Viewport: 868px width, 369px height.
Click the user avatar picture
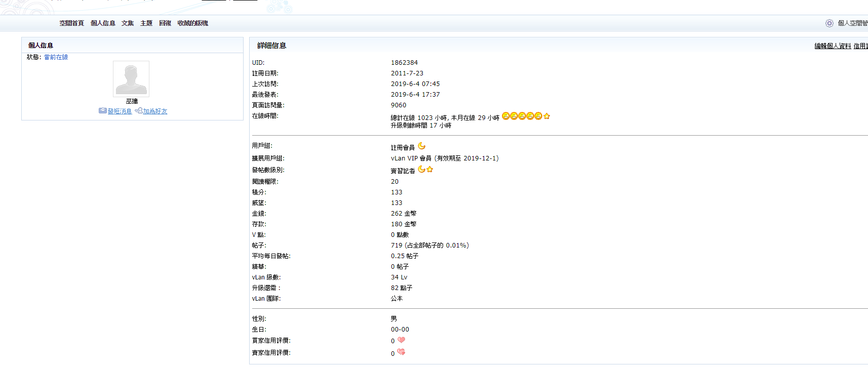[x=131, y=79]
